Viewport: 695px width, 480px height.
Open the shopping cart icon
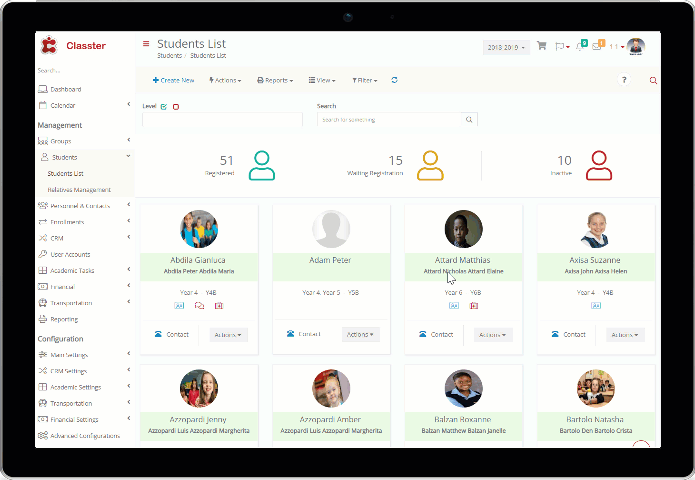click(x=542, y=46)
